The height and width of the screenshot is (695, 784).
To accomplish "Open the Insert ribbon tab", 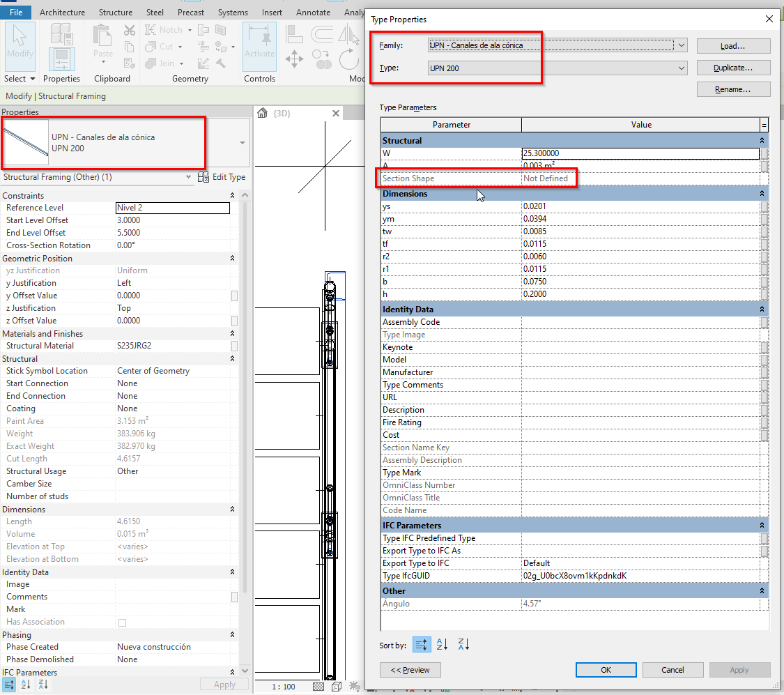I will (x=272, y=12).
